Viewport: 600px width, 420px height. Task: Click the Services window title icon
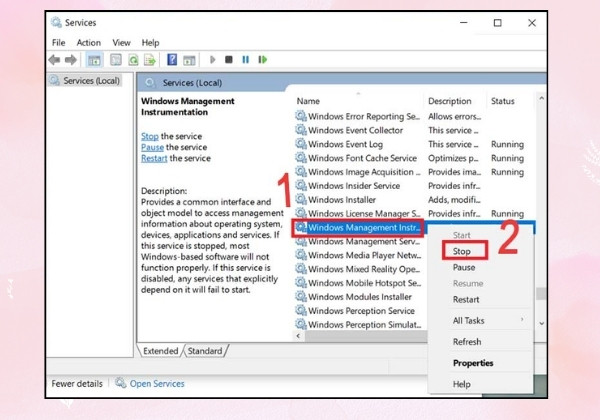pos(56,22)
